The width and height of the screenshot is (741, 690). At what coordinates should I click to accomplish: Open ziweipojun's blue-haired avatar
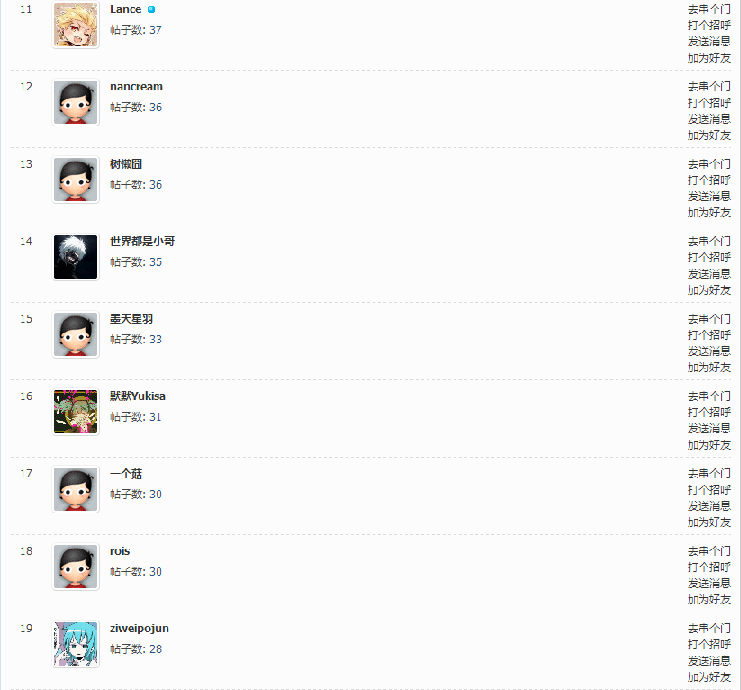[x=76, y=644]
